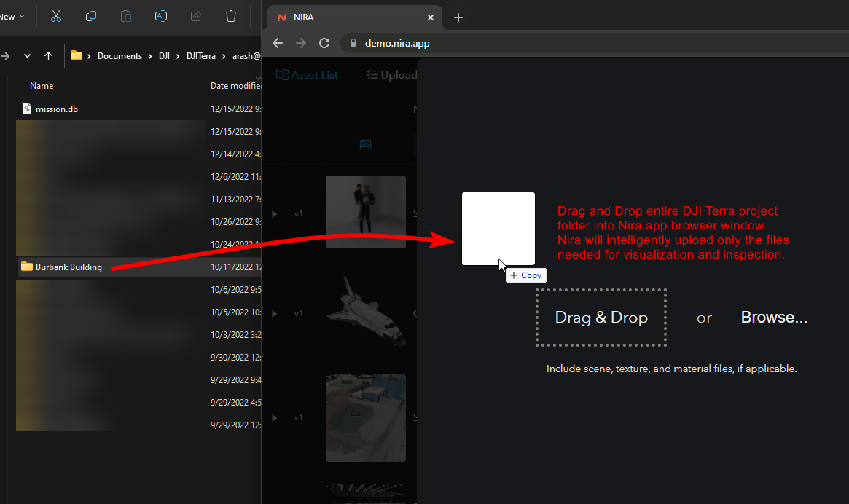The image size is (849, 504).
Task: Expand the chevron after DJI in breadcrumb
Action: click(x=178, y=56)
